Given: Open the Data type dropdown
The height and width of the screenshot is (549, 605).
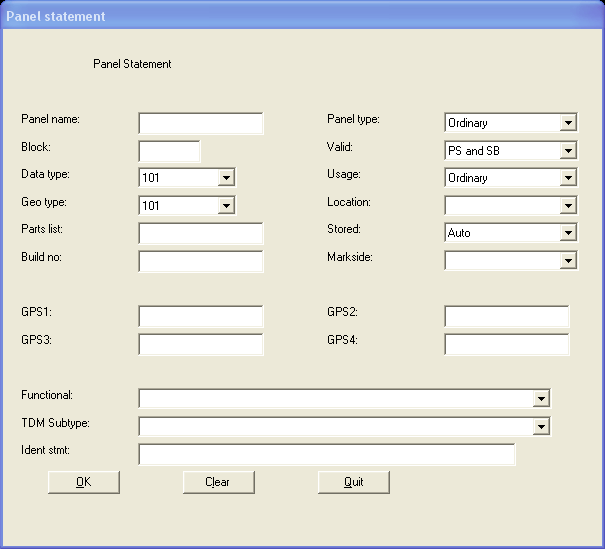Looking at the screenshot, I should [187, 178].
